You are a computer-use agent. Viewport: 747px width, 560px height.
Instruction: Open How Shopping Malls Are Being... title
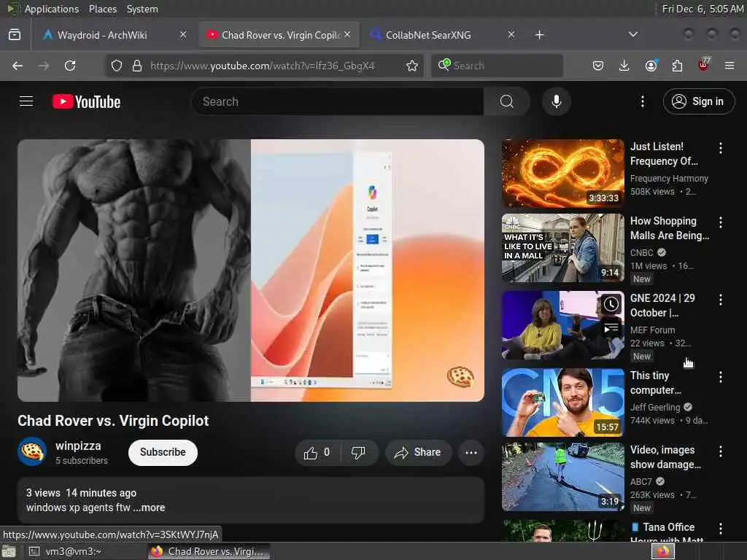tap(670, 228)
